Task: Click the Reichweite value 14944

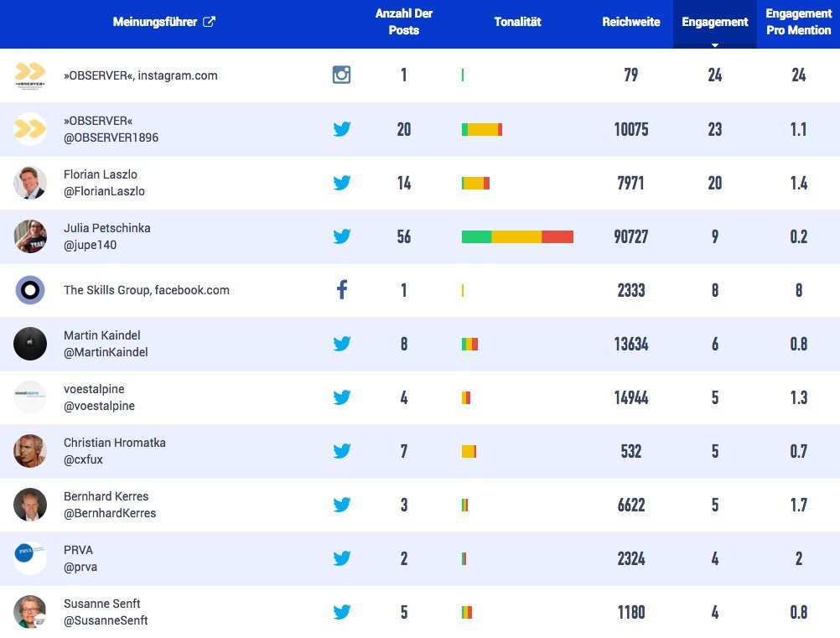Action: 631,397
